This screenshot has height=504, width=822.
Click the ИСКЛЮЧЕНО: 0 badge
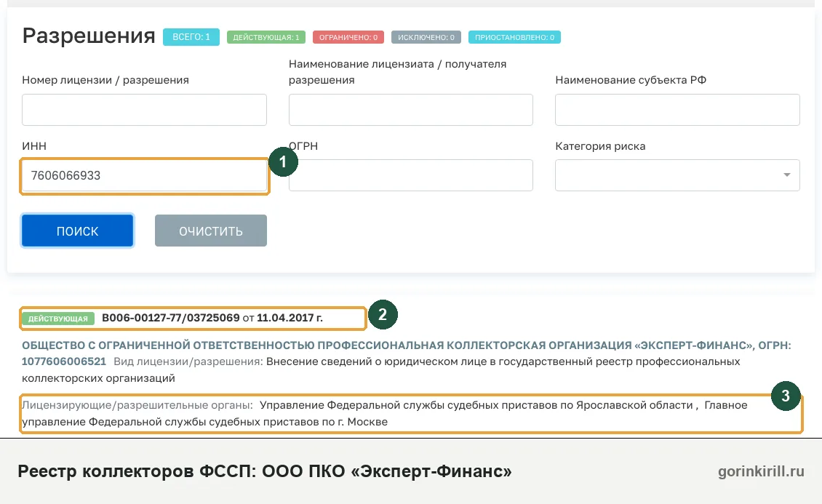[x=426, y=37]
